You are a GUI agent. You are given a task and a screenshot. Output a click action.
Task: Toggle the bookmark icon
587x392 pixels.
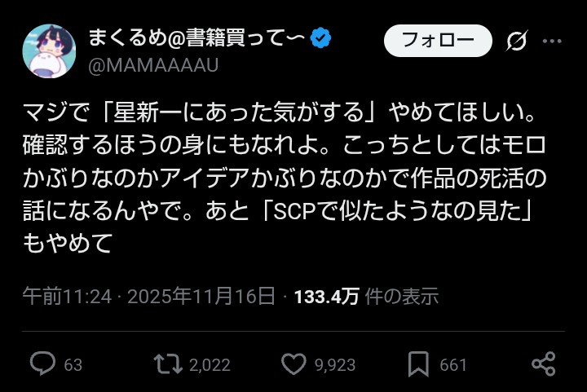coord(418,364)
